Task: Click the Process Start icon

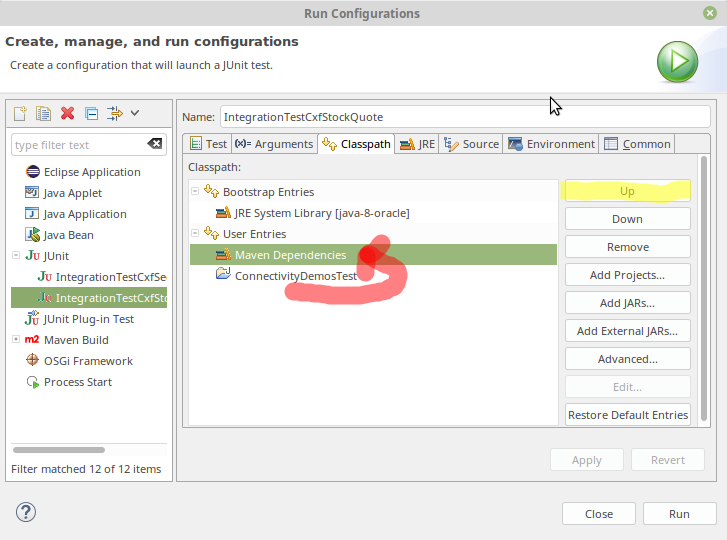Action: click(x=33, y=382)
